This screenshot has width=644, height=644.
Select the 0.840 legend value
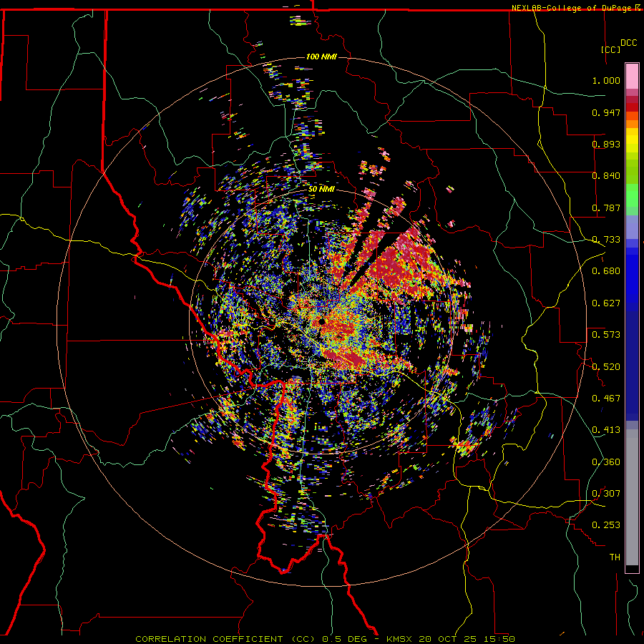point(606,176)
